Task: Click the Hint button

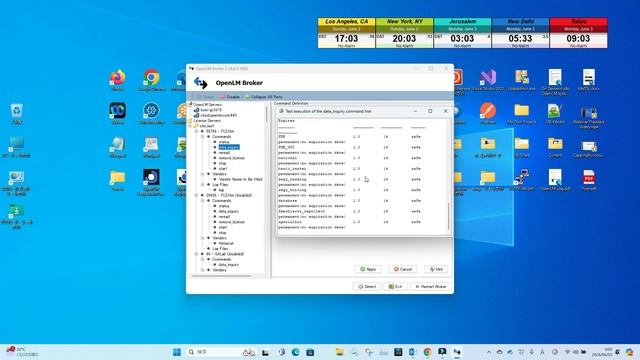Action: tap(436, 269)
